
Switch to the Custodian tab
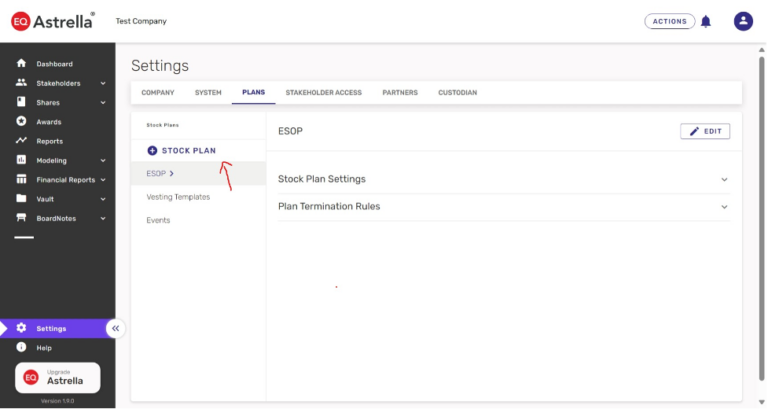pos(457,93)
